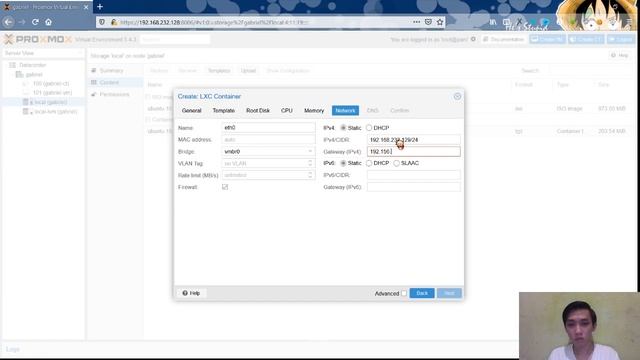Select IPv6 Static radio button
640x360 pixels.
pyautogui.click(x=343, y=163)
